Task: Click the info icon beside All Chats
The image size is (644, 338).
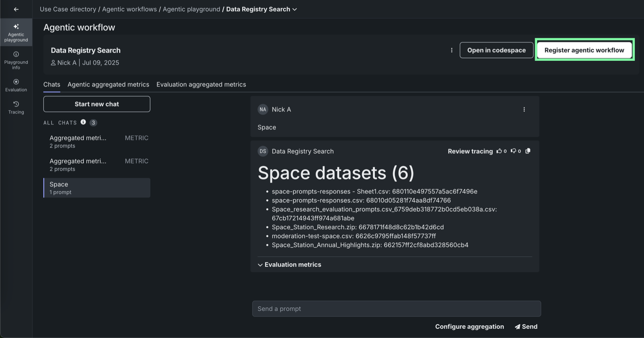Action: click(83, 122)
